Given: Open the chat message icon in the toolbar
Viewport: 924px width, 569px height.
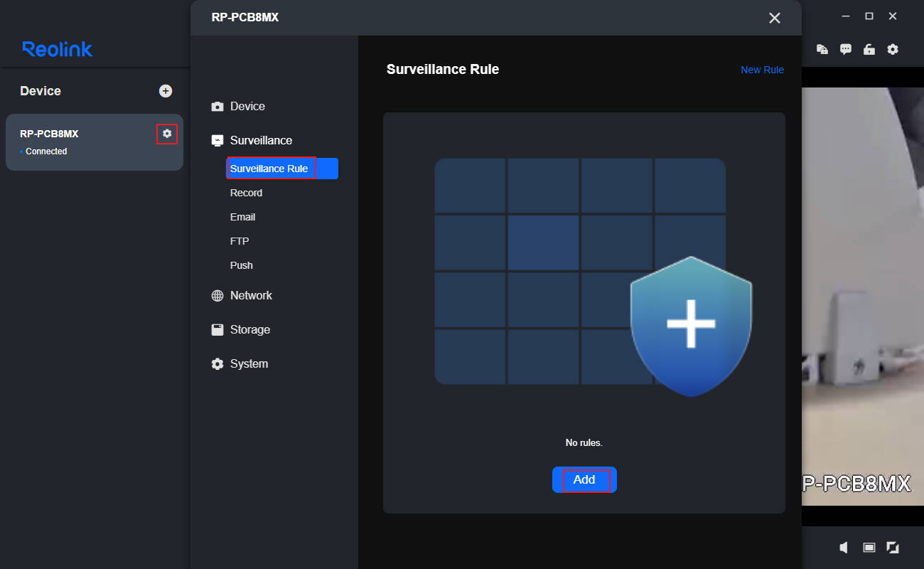Looking at the screenshot, I should click(x=846, y=49).
